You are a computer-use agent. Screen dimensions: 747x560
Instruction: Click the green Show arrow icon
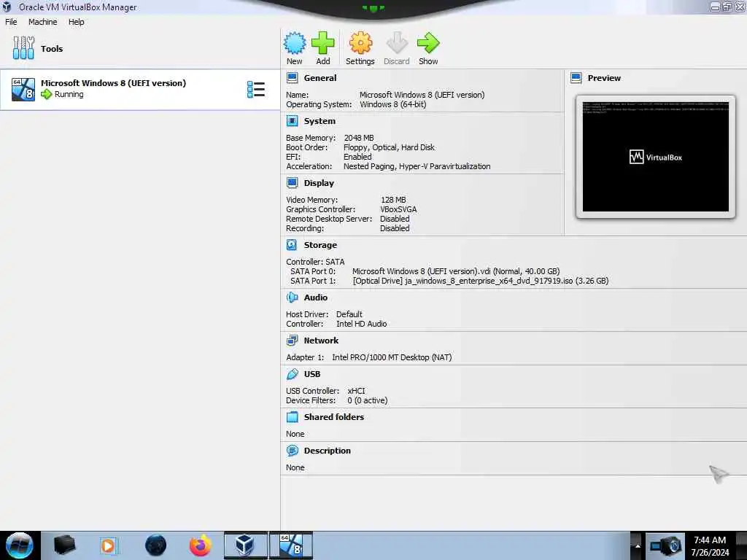point(428,43)
